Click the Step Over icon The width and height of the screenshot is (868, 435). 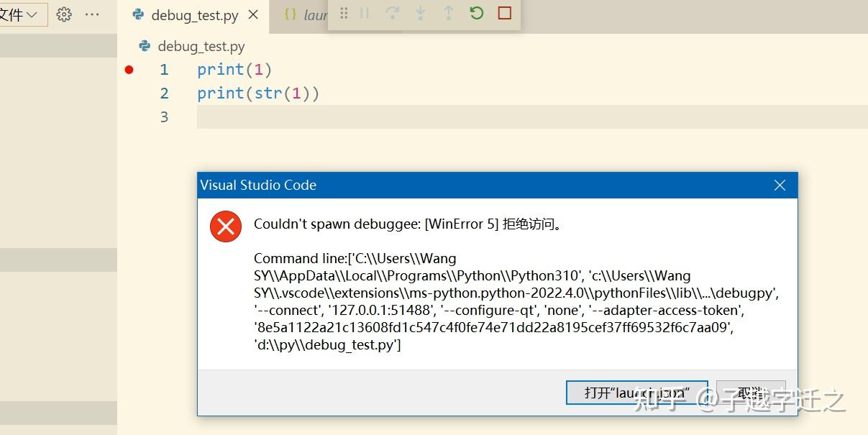tap(392, 14)
